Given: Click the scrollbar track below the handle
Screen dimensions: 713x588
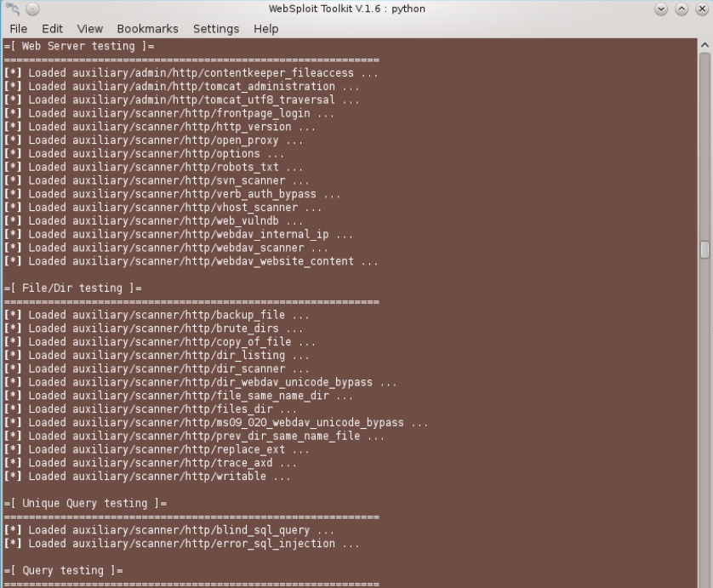Looking at the screenshot, I should pos(704,425).
